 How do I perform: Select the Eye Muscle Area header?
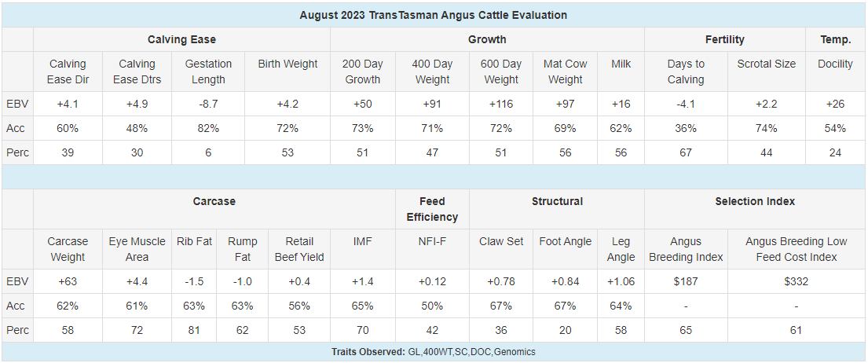[137, 249]
